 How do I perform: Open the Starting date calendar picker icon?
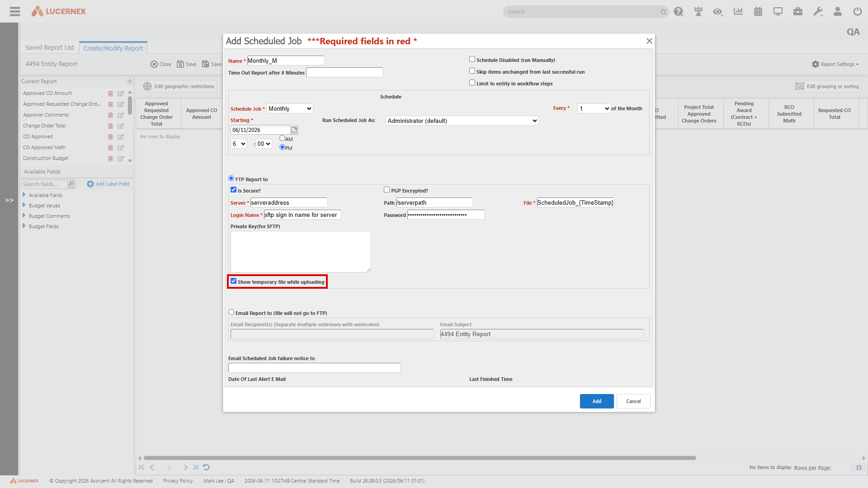(294, 130)
